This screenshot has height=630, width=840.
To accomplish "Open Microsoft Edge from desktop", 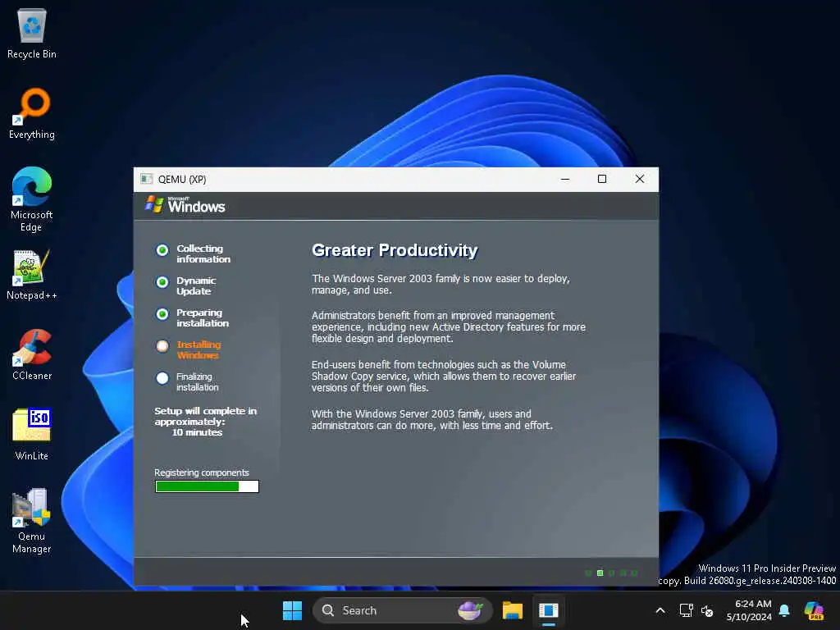I will coord(32,199).
